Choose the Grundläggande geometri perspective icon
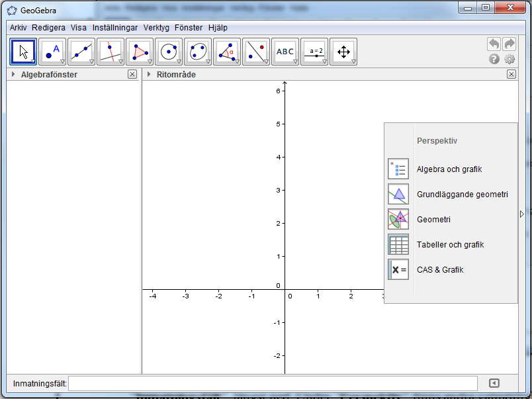 398,194
